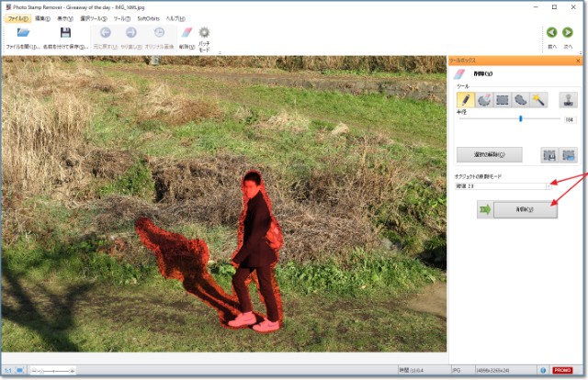The width and height of the screenshot is (588, 380).
Task: Click the green Previous arrow button
Action: (x=552, y=33)
